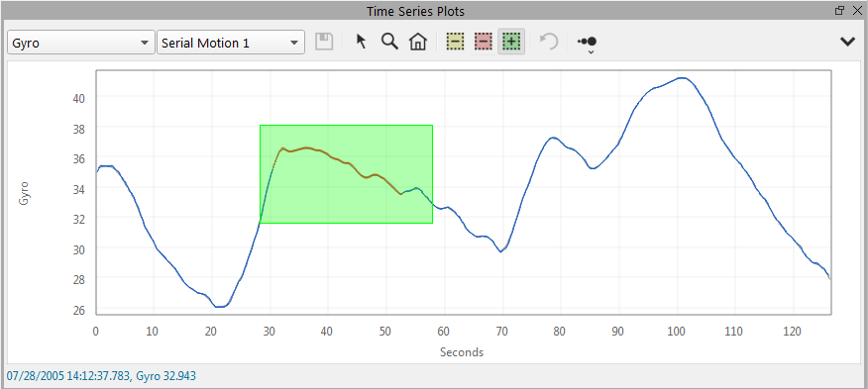Click the undo arrow icon
Screen dimensions: 868x389
click(549, 42)
